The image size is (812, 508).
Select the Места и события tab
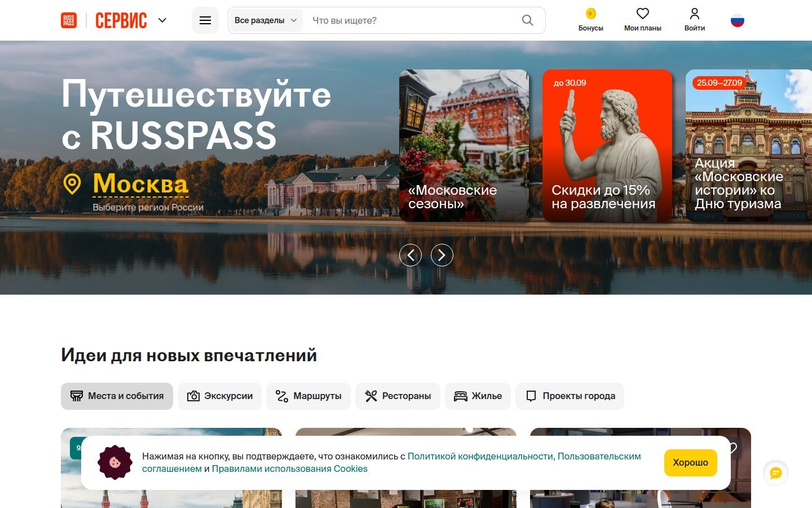117,396
